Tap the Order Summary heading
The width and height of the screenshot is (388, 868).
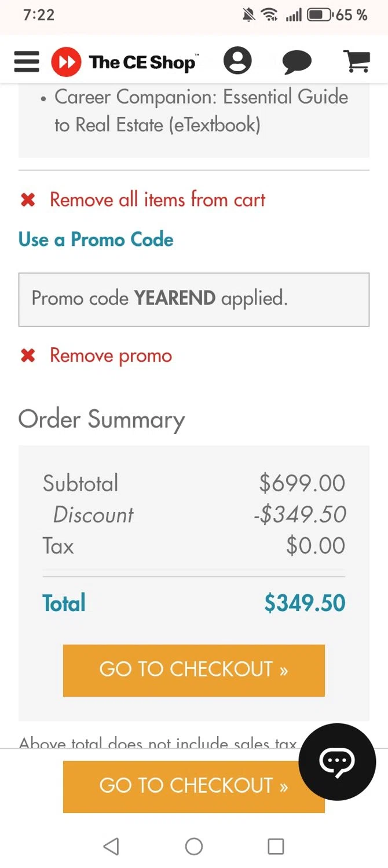[102, 420]
